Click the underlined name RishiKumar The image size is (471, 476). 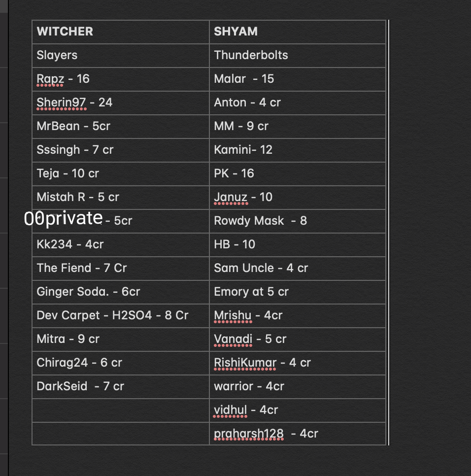point(245,363)
